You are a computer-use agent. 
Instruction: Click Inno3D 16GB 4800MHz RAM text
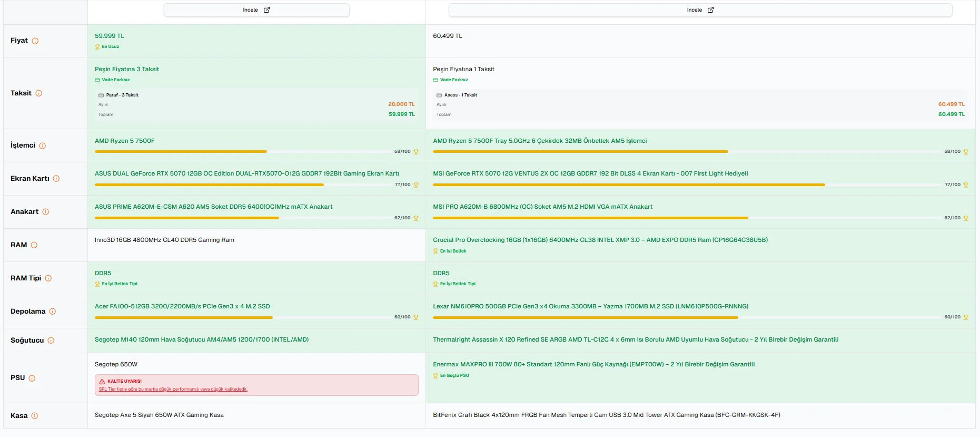point(164,240)
